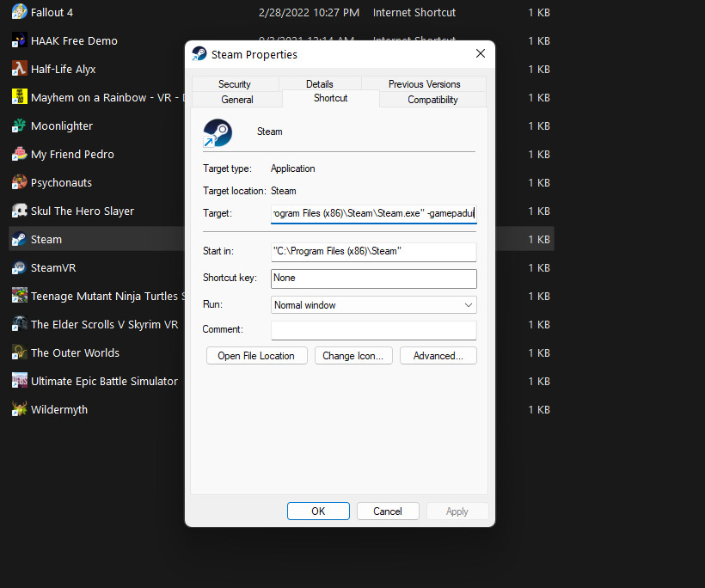Click the large Steam shortcut icon in dialog
This screenshot has width=705, height=588.
(218, 132)
